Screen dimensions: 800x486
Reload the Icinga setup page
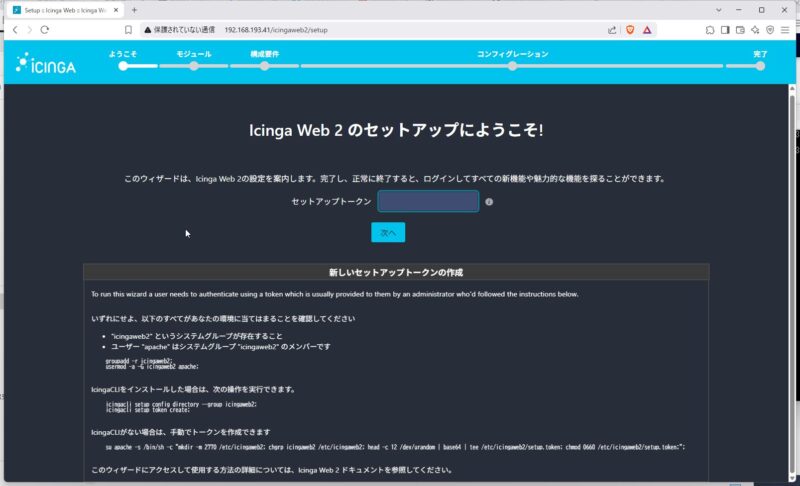pyautogui.click(x=45, y=30)
